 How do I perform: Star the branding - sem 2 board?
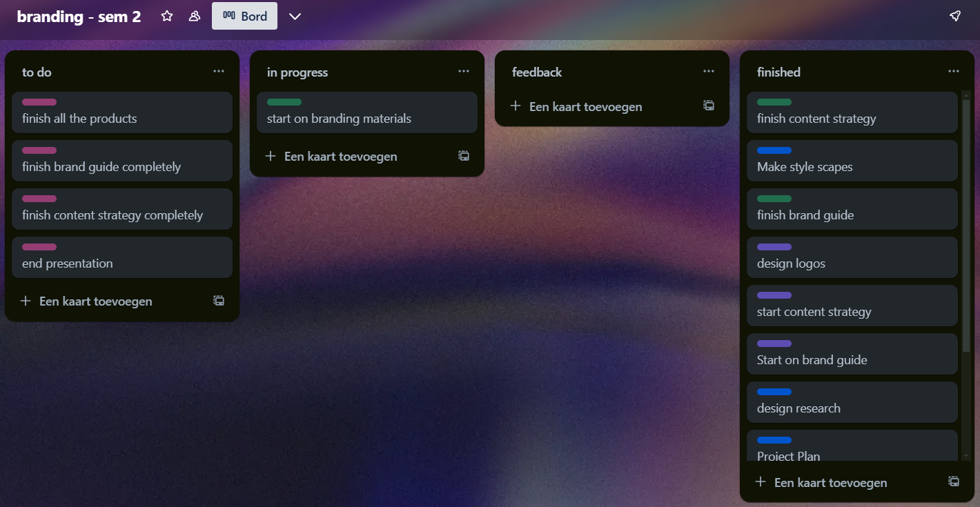(167, 16)
